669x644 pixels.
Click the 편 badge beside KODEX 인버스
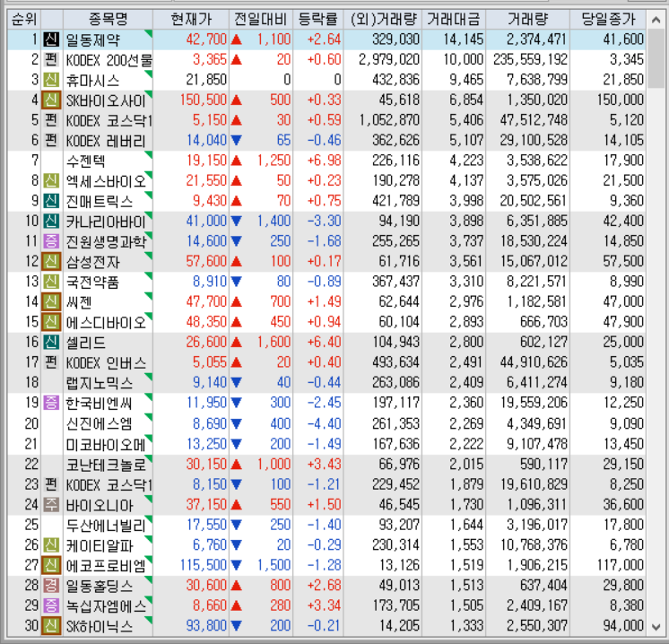click(51, 362)
